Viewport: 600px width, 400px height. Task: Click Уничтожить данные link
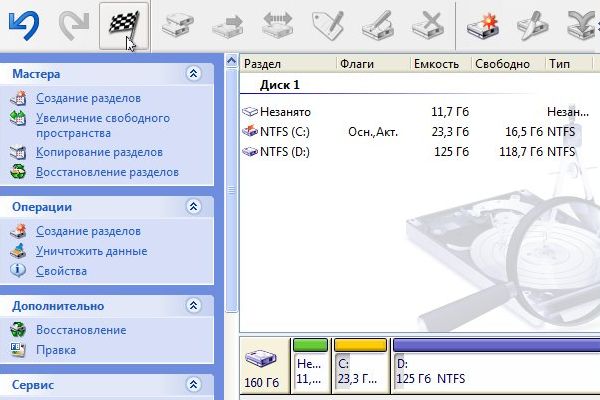point(92,251)
